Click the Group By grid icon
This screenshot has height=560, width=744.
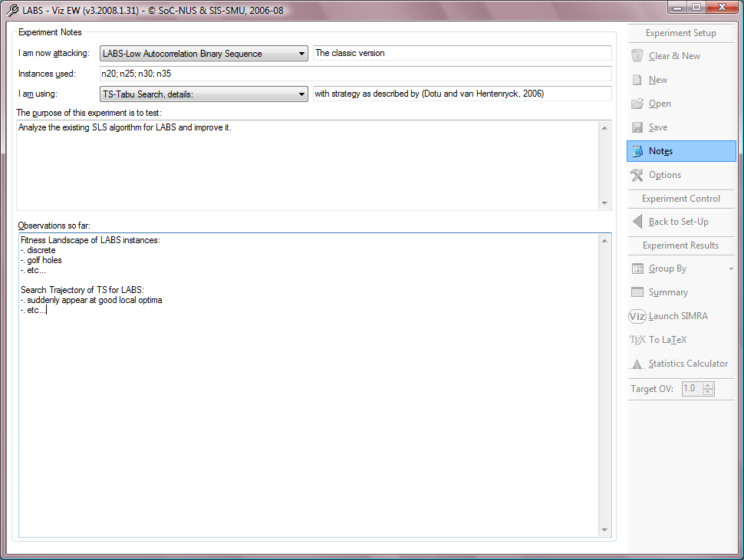click(637, 268)
